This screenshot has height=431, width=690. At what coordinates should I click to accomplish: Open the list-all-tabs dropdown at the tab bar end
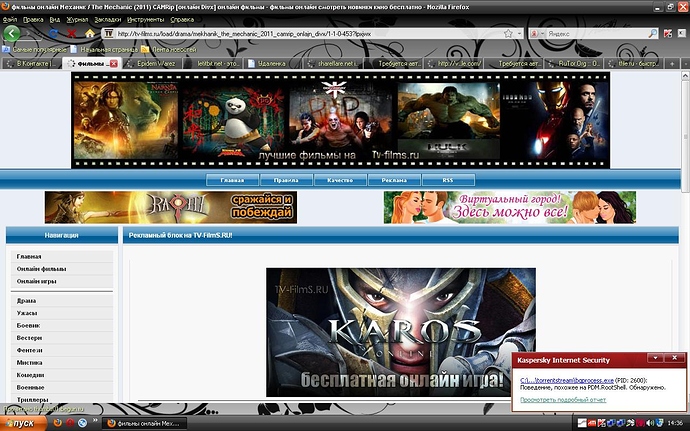coord(685,64)
